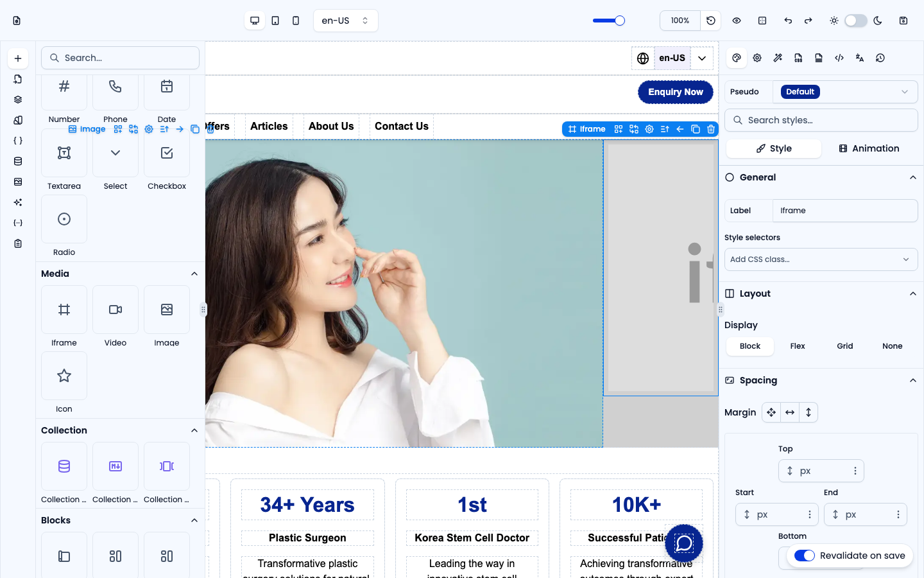The image size is (924, 578).
Task: Collapse the General section
Action: pyautogui.click(x=913, y=177)
